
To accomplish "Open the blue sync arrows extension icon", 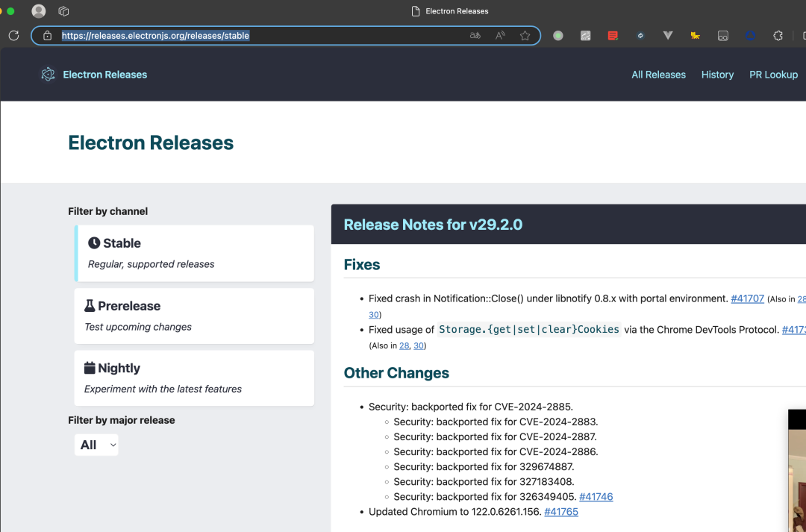I will (640, 36).
